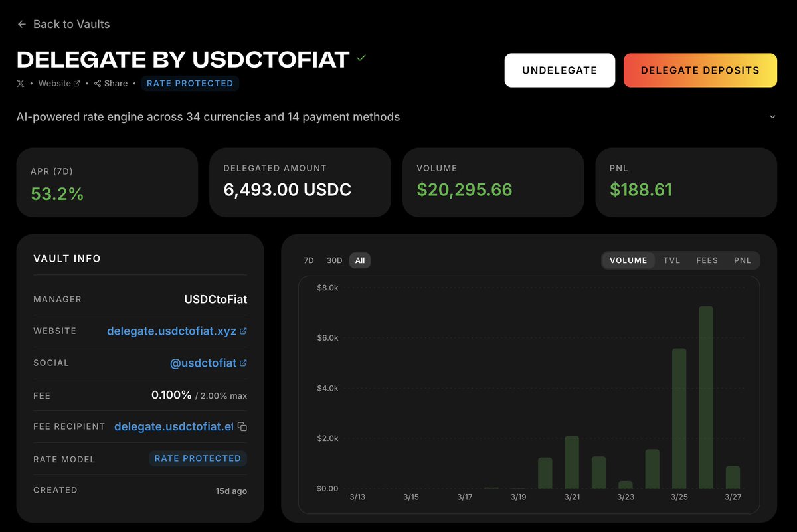The image size is (797, 532).
Task: Click the green verified checkmark beside the title
Action: pos(361,58)
